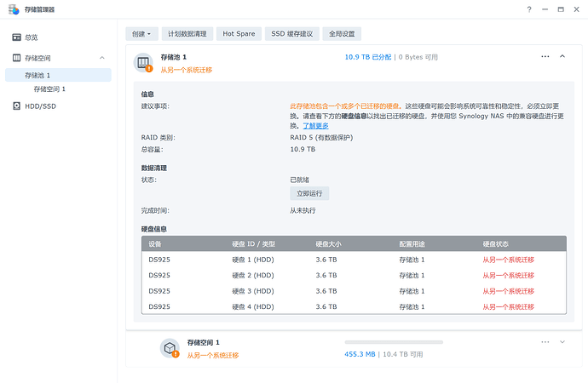
Task: Click the 计划数据清理 toolbar button
Action: (x=187, y=34)
